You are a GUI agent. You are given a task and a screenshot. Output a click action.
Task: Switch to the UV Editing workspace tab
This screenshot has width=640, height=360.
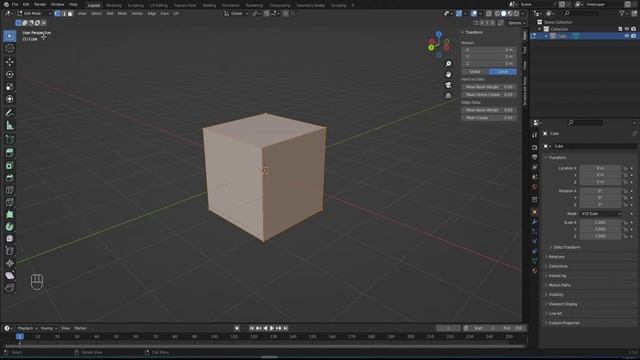(158, 5)
